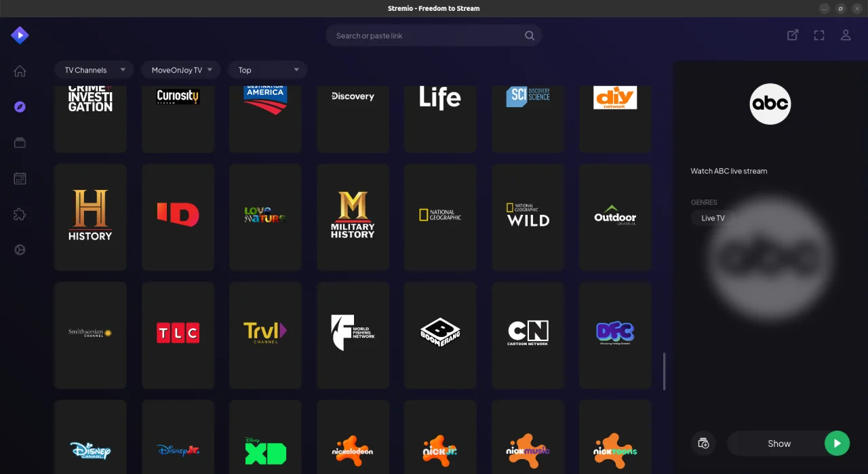
Task: Select the Discovery channel tile
Action: click(x=353, y=119)
